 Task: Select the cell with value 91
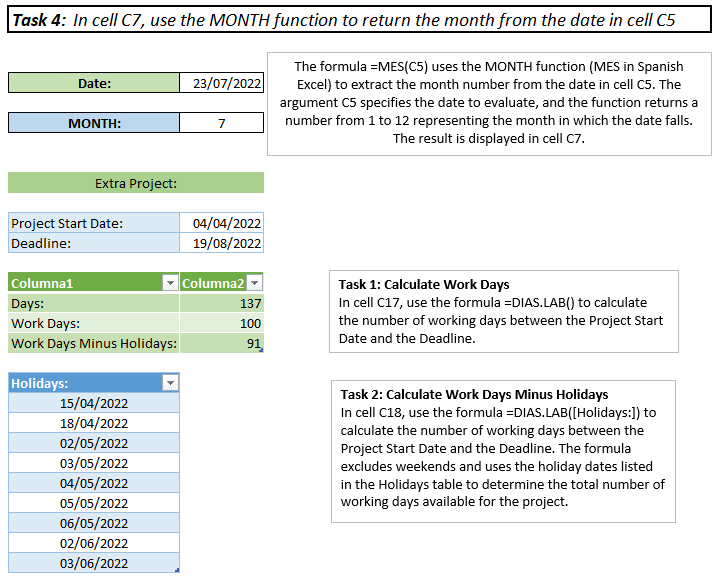click(221, 343)
